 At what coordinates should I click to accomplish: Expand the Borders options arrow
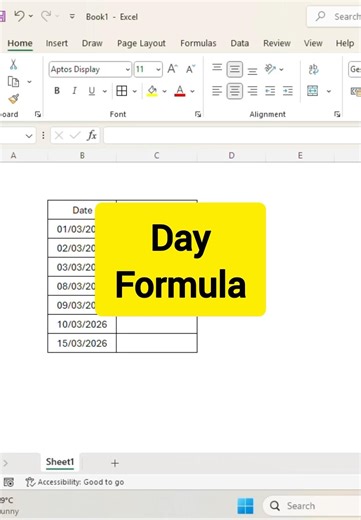click(135, 91)
